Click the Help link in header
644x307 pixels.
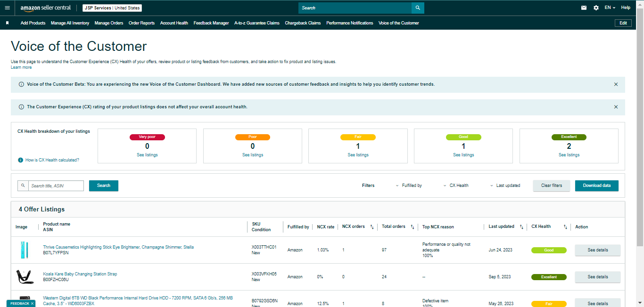[x=626, y=8]
